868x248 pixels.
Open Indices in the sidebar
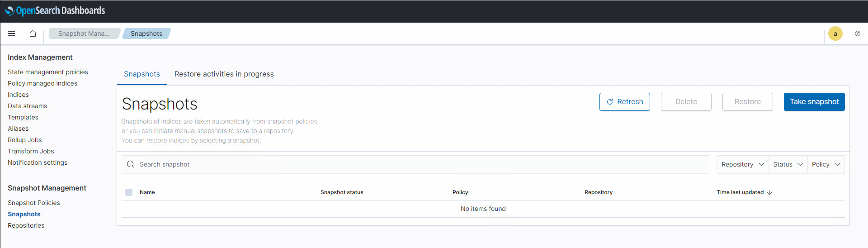(x=18, y=95)
